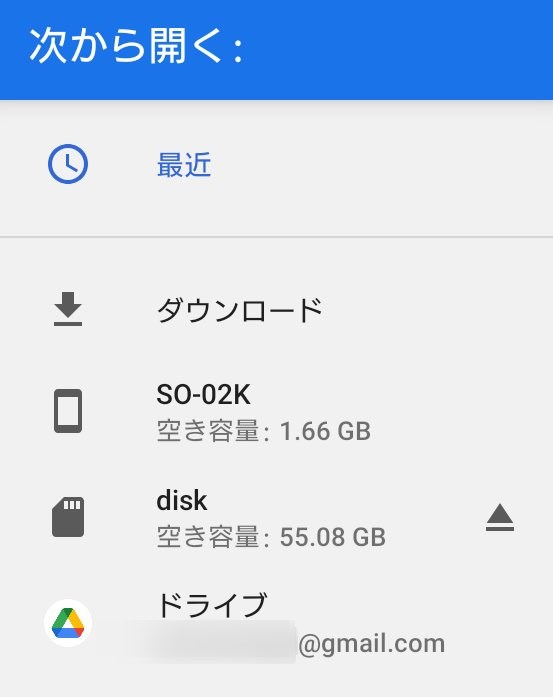Viewport: 553px width, 697px height.
Task: Select the disk label text
Action: pos(182,501)
